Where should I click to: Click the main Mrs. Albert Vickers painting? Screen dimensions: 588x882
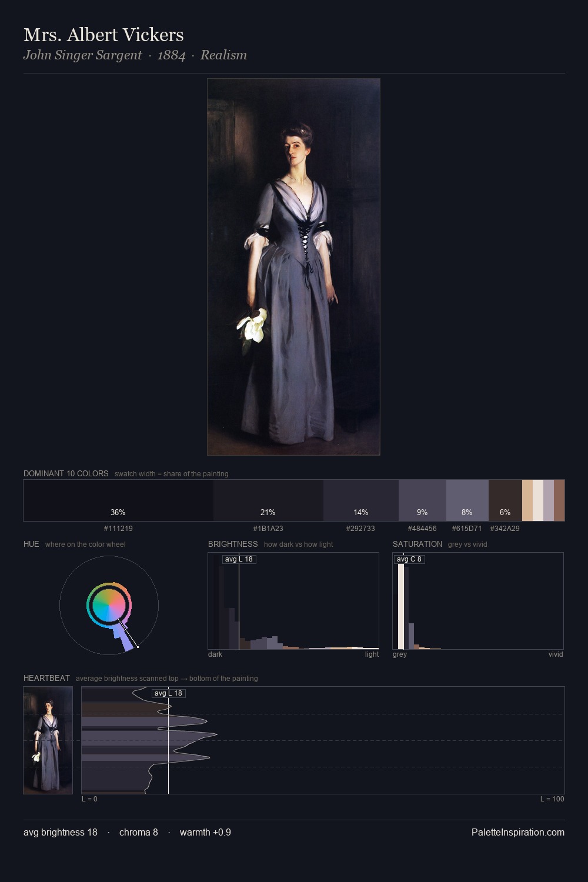click(293, 267)
